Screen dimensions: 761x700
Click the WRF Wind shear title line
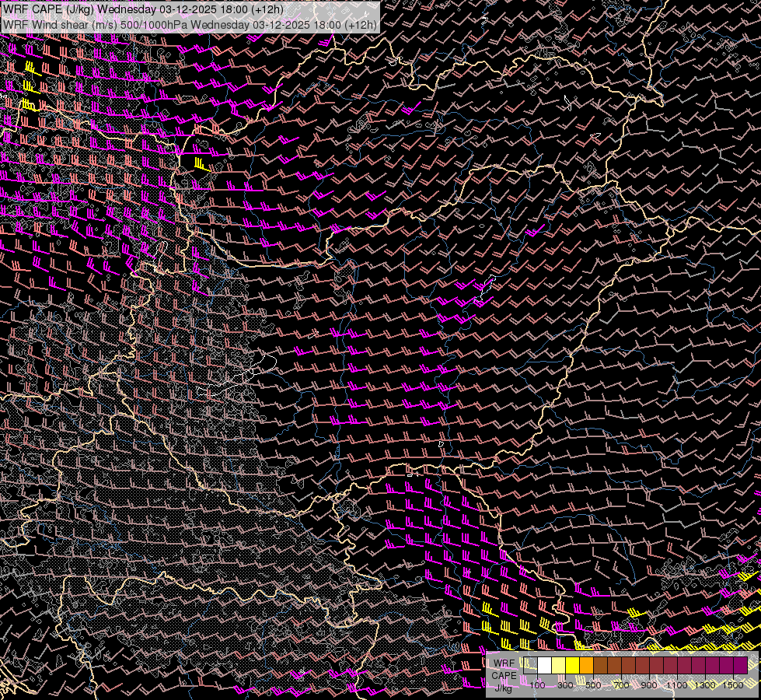(190, 25)
